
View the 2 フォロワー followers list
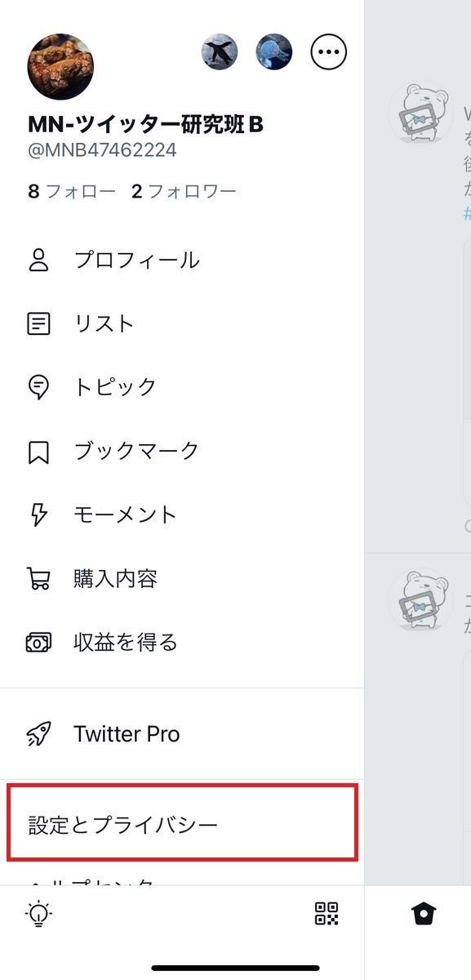coord(184,192)
